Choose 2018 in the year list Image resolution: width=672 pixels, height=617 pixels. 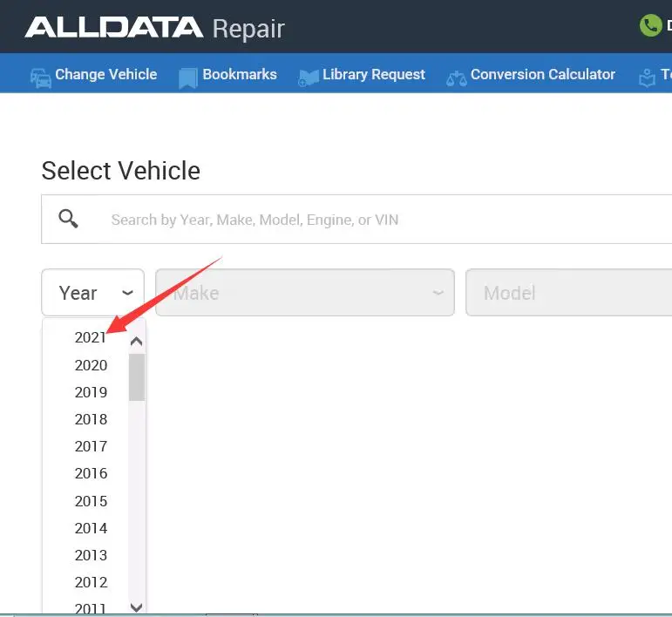pyautogui.click(x=91, y=419)
